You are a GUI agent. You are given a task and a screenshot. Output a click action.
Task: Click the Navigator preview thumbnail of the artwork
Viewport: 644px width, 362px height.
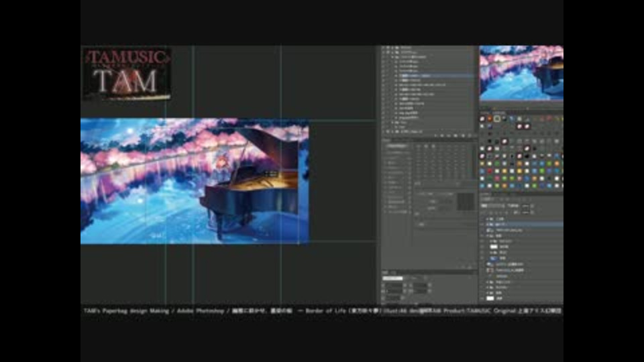521,72
